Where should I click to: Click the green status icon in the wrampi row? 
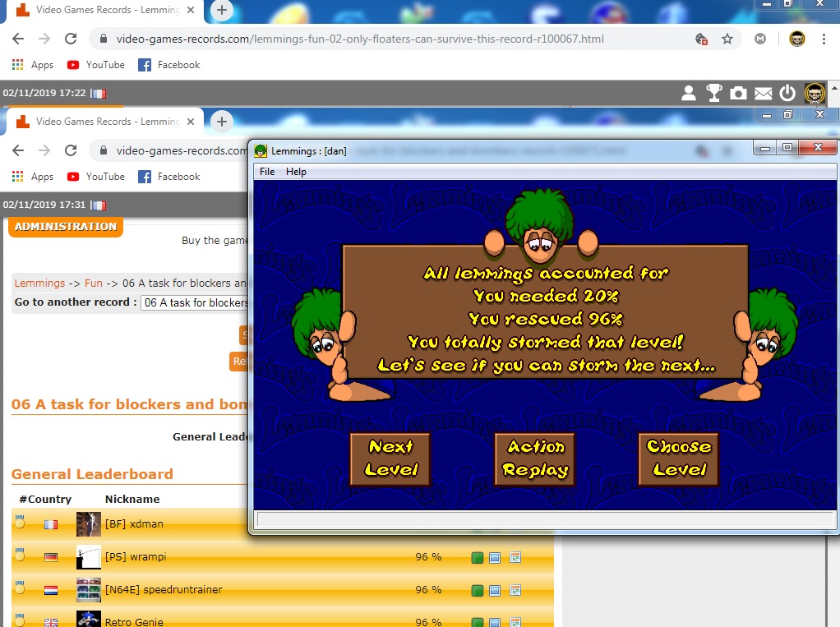[477, 558]
